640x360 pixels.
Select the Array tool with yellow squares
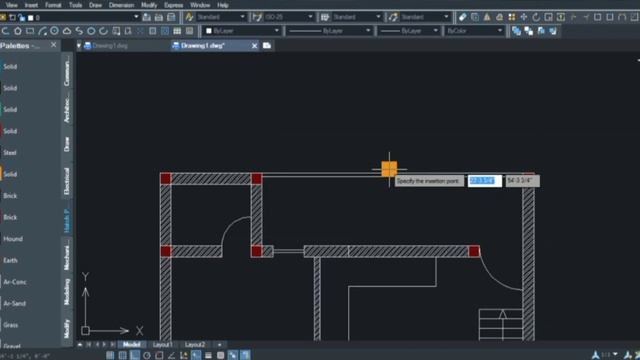click(511, 17)
